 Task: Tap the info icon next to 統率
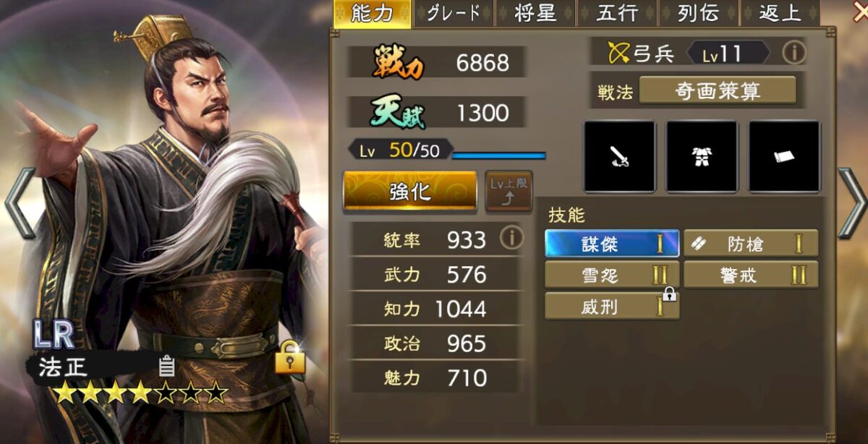click(x=511, y=238)
